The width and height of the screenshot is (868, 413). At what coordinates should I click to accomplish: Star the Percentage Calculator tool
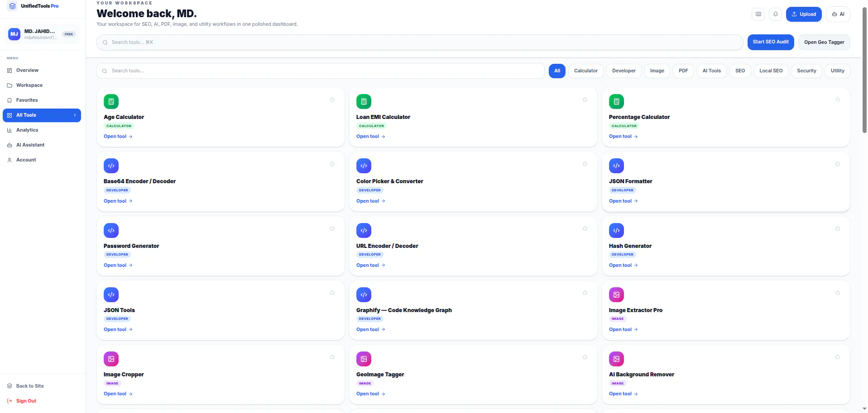[838, 100]
